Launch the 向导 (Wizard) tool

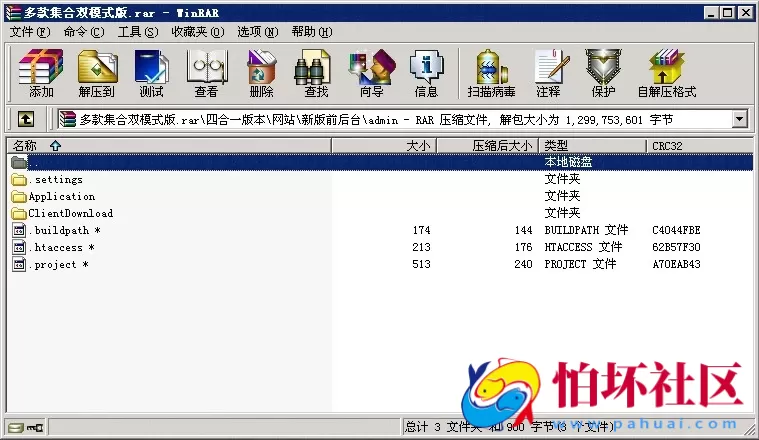[372, 67]
